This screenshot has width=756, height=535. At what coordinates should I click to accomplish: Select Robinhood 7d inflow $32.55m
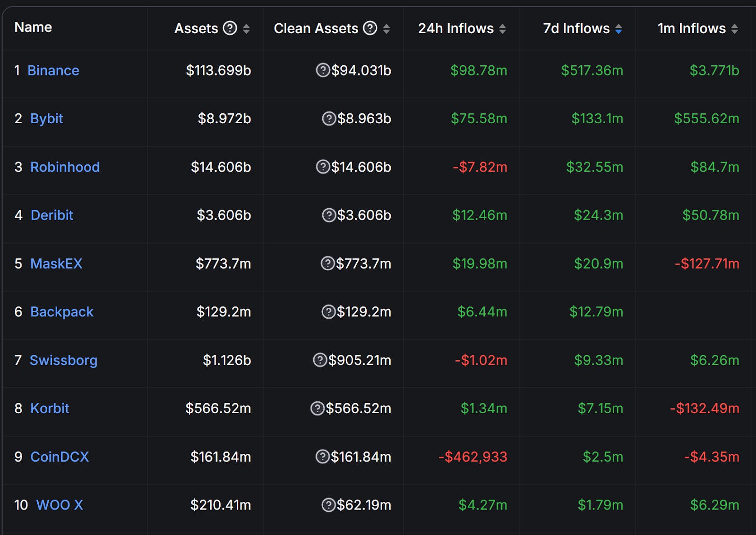(x=595, y=167)
